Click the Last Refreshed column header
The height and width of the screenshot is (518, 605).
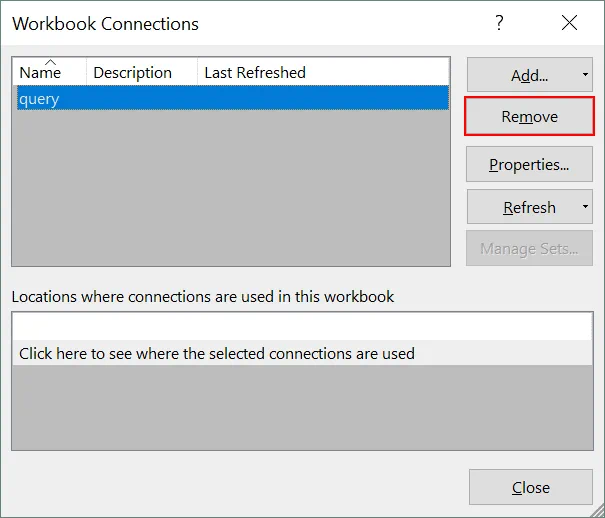click(x=255, y=73)
